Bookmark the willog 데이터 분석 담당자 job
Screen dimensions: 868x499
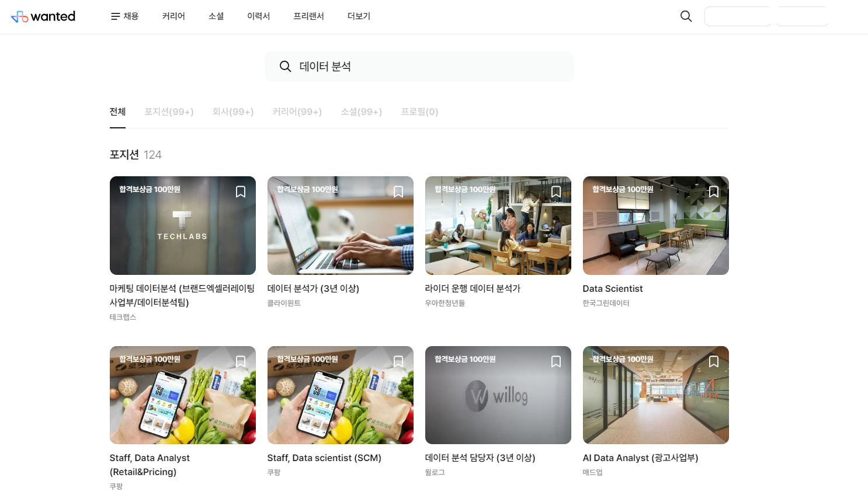pyautogui.click(x=555, y=362)
